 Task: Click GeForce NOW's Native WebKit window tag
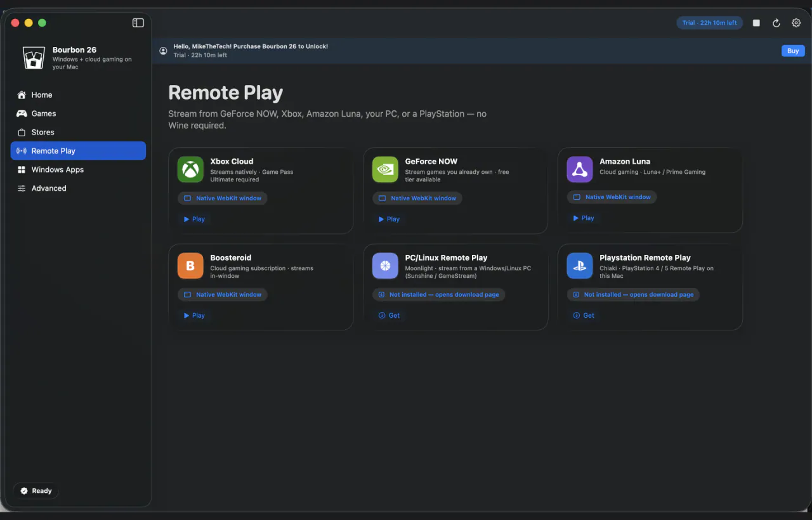pyautogui.click(x=417, y=198)
